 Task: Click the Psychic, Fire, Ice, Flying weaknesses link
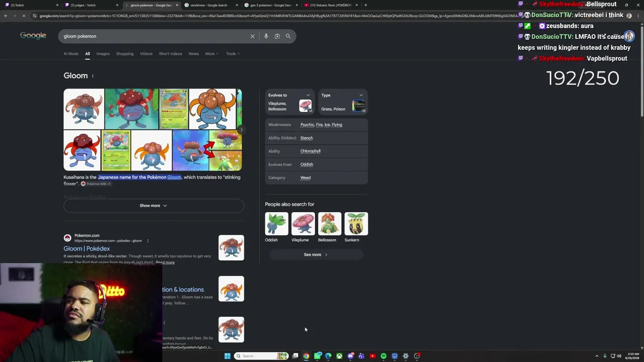tap(321, 125)
